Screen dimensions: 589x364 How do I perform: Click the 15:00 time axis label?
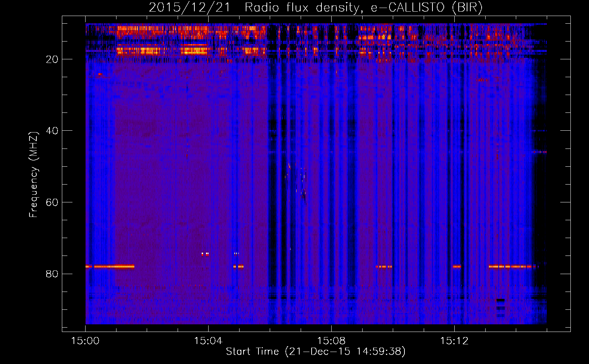coord(85,341)
